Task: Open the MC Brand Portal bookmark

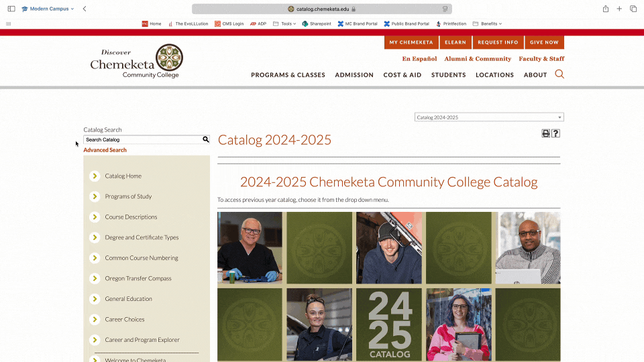Action: click(x=358, y=24)
